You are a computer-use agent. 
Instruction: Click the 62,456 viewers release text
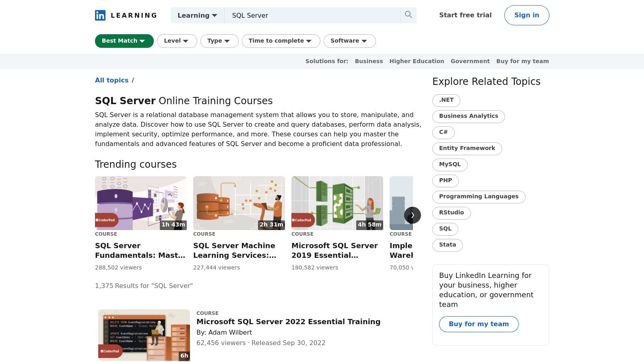coord(261,343)
